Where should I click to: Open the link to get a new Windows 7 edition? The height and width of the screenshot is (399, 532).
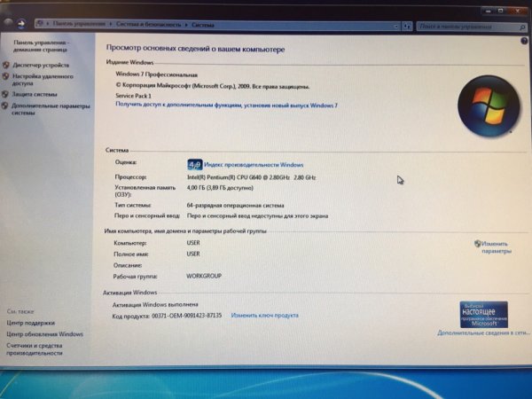tap(226, 105)
